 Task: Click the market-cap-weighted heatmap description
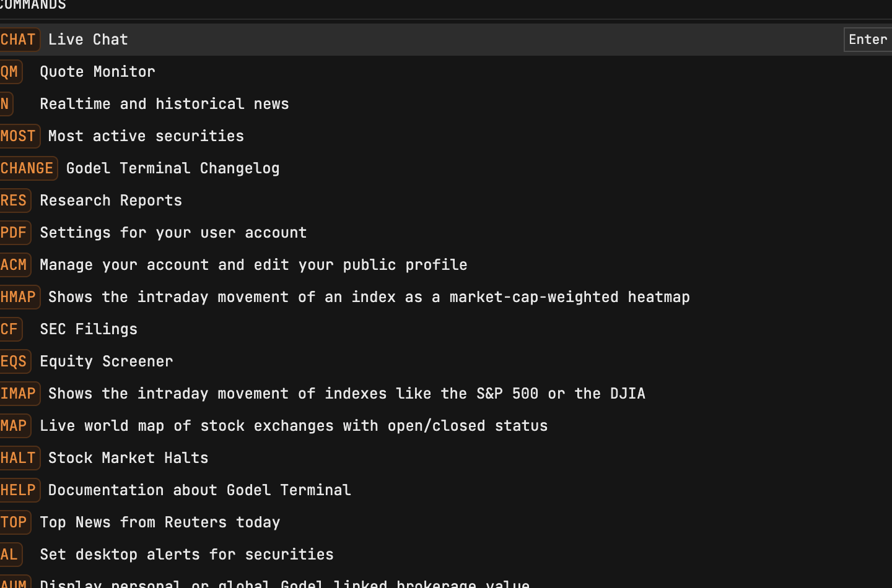pyautogui.click(x=369, y=297)
